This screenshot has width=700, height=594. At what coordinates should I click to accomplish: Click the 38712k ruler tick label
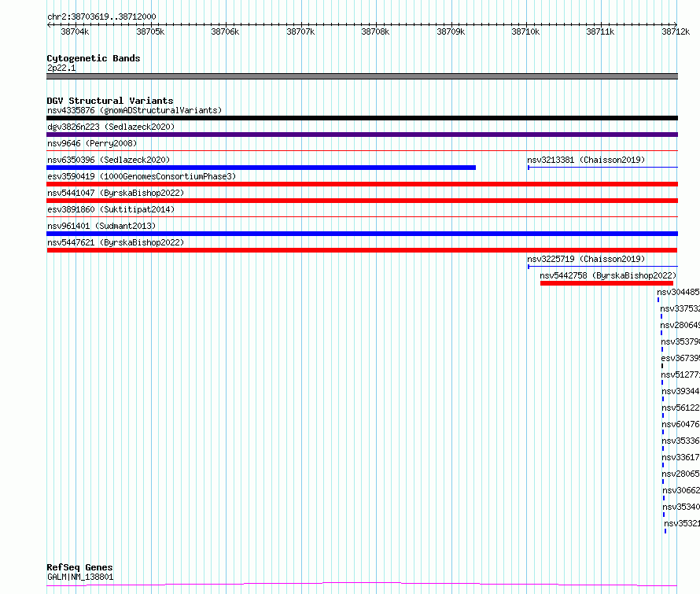(x=676, y=31)
